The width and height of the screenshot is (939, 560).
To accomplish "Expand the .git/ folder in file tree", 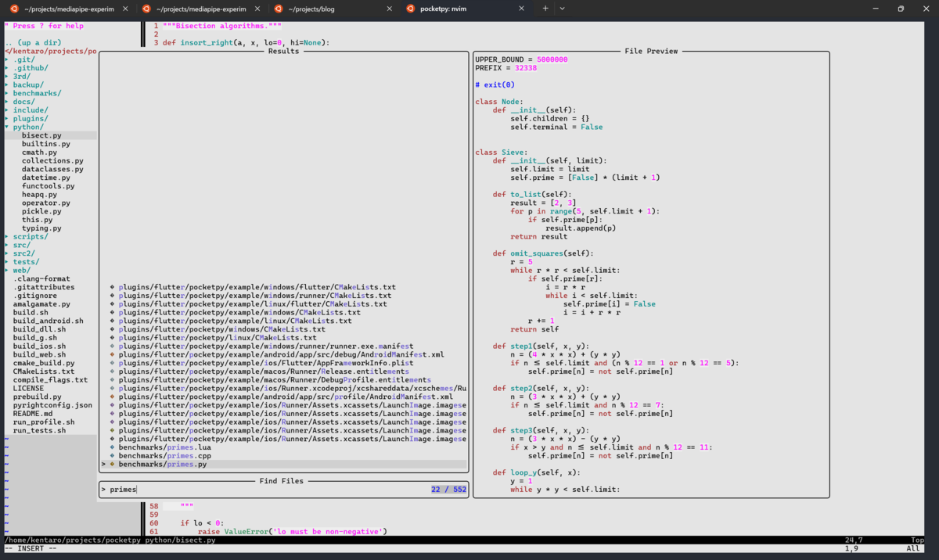I will pos(20,59).
